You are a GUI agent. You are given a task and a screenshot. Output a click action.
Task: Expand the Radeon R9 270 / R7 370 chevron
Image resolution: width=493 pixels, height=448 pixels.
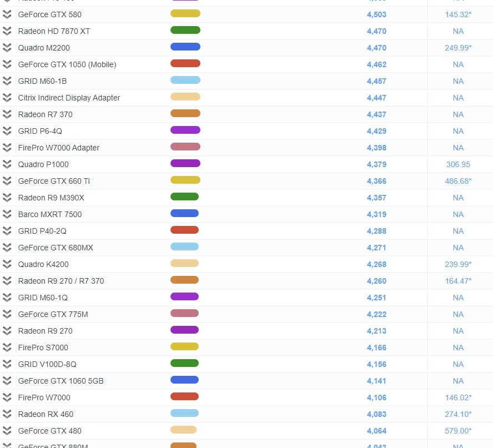pos(7,281)
